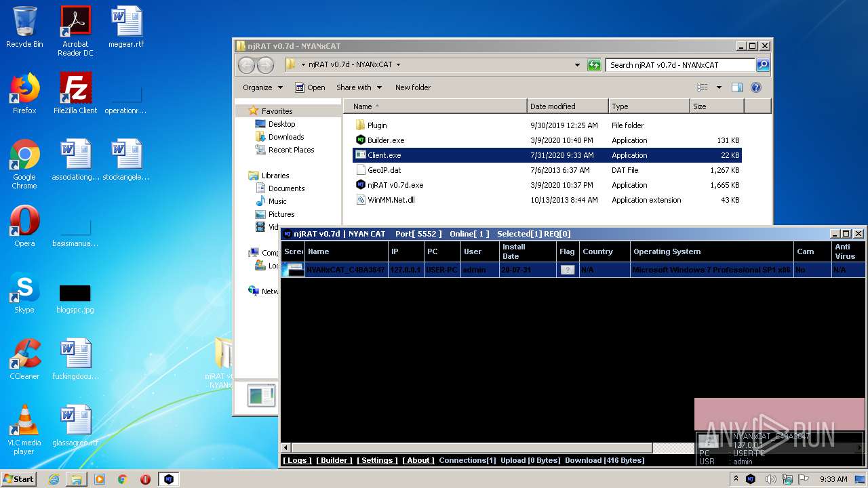Click the Explorer search magnifier icon
This screenshot has width=868, height=488.
(x=763, y=65)
